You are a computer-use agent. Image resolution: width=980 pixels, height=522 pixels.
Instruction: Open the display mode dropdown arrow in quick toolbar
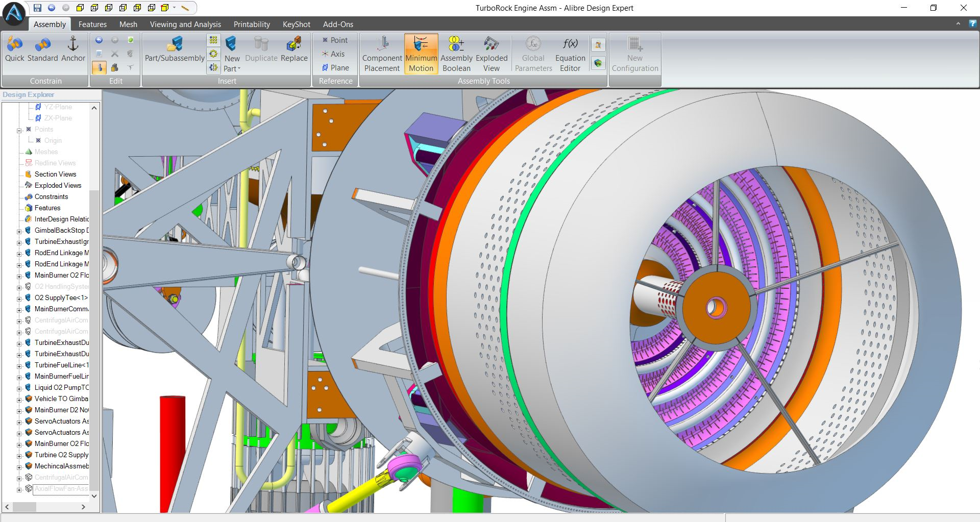point(174,8)
